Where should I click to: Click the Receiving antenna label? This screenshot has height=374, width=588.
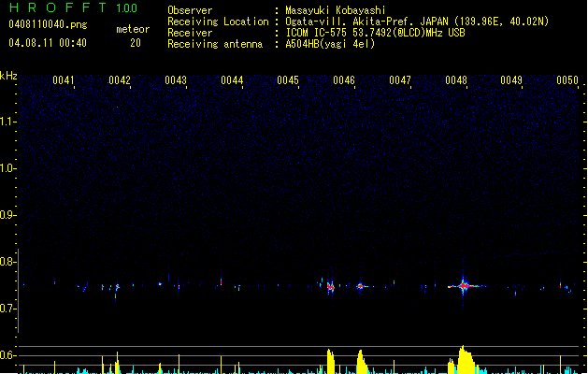215,44
